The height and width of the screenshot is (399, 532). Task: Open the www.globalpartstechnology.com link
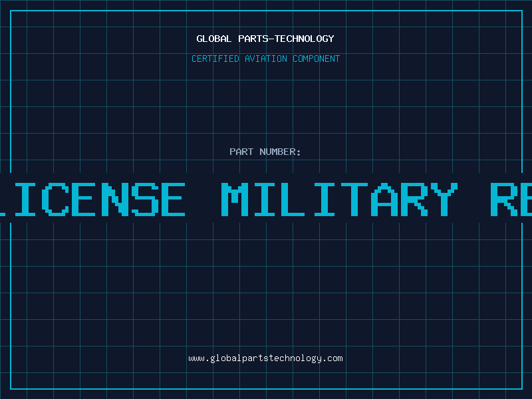(x=265, y=358)
